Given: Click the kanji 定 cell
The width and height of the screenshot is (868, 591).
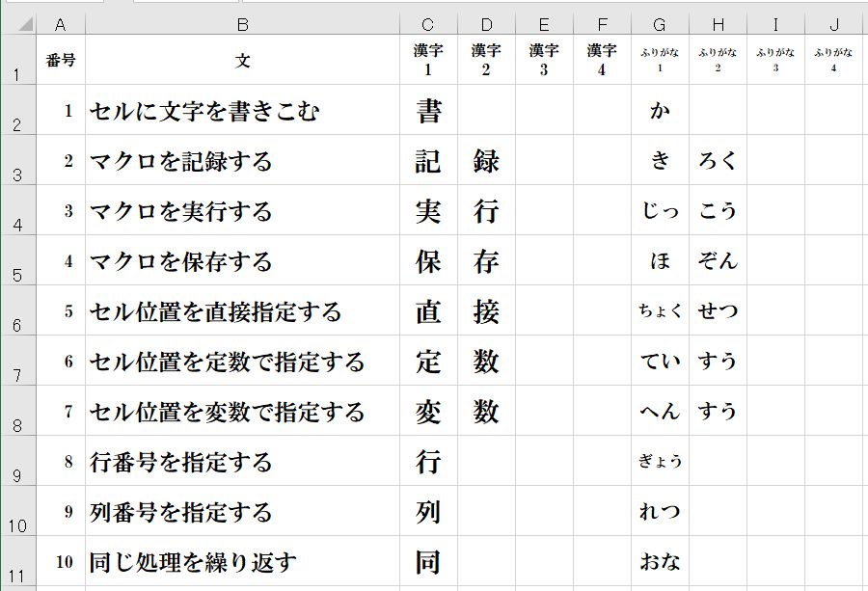Looking at the screenshot, I should 428,361.
